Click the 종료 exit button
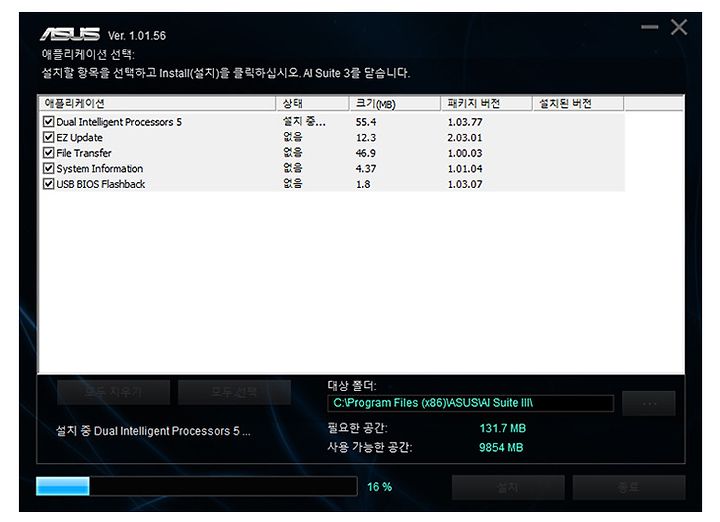The image size is (720, 522). (x=629, y=488)
